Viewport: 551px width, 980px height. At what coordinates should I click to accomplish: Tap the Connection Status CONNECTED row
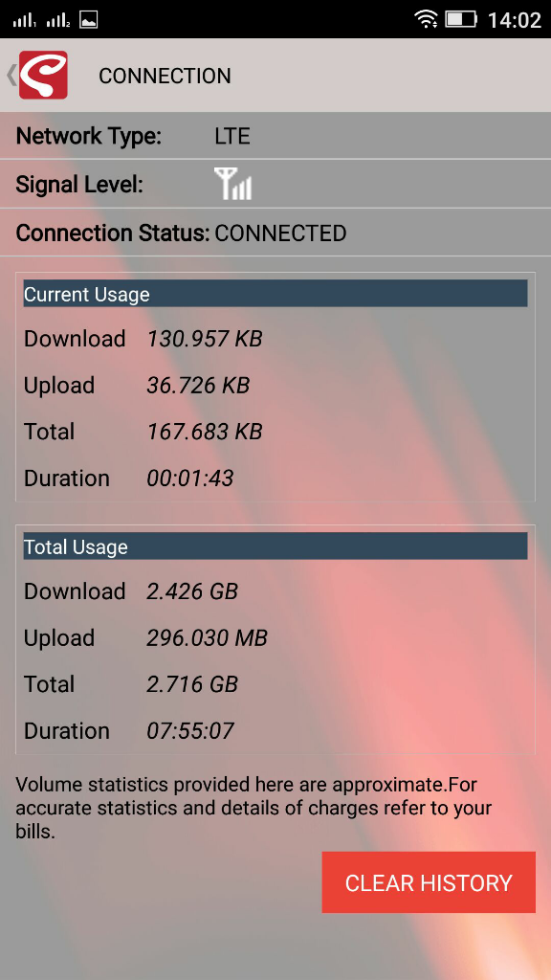[275, 233]
